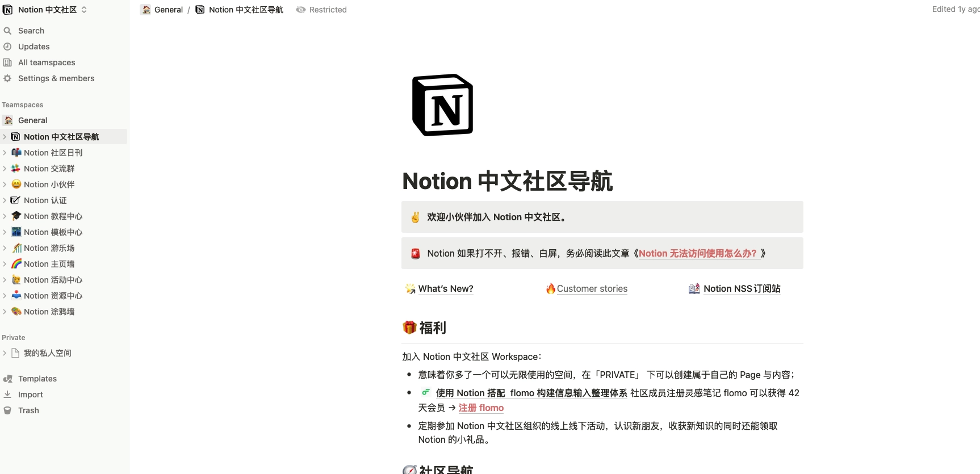Click the page title Notion 中文社区导航
The width and height of the screenshot is (980, 474).
click(x=508, y=181)
